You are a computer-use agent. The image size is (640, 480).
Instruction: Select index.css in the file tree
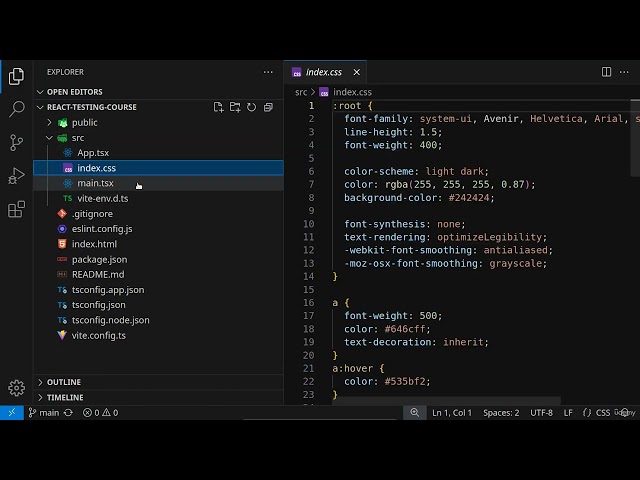158,168
